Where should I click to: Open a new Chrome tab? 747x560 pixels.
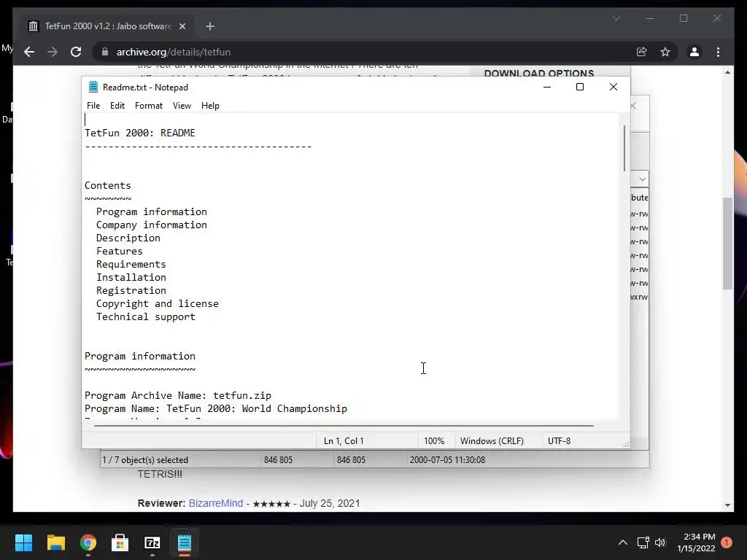pos(210,26)
